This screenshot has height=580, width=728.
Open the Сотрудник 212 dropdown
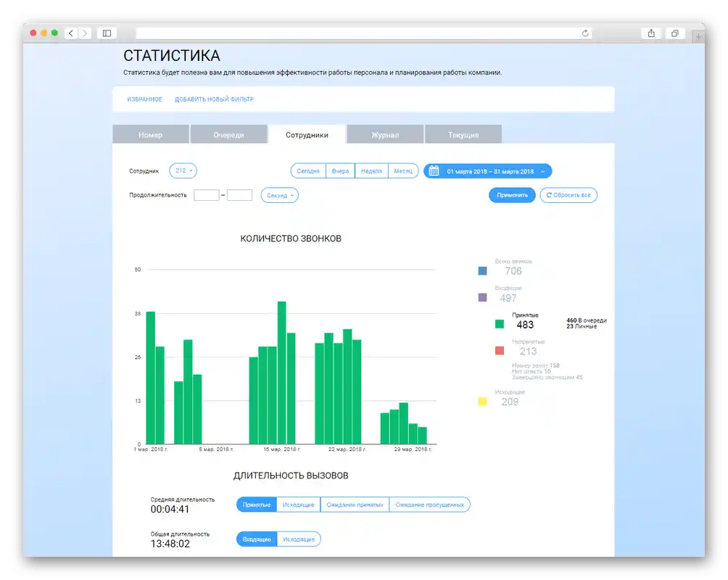point(183,170)
